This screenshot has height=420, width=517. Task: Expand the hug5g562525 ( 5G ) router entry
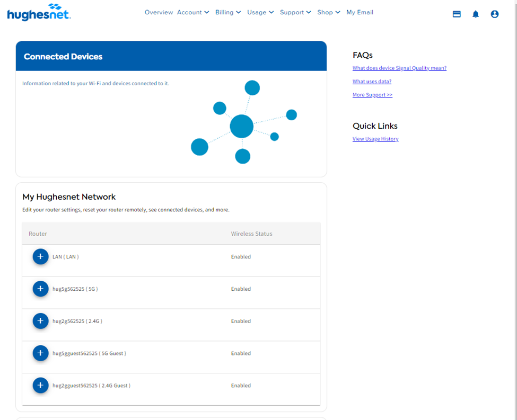point(40,289)
